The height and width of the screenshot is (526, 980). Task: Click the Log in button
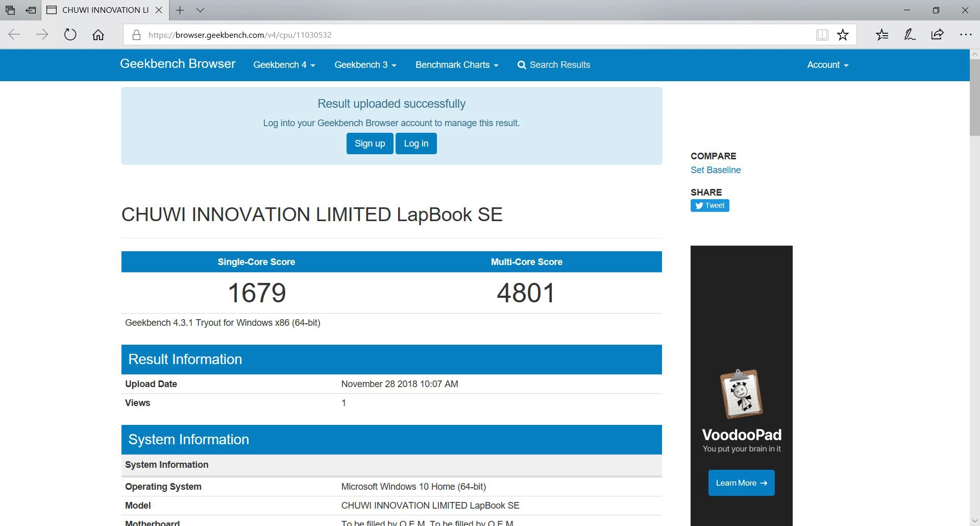(x=416, y=144)
